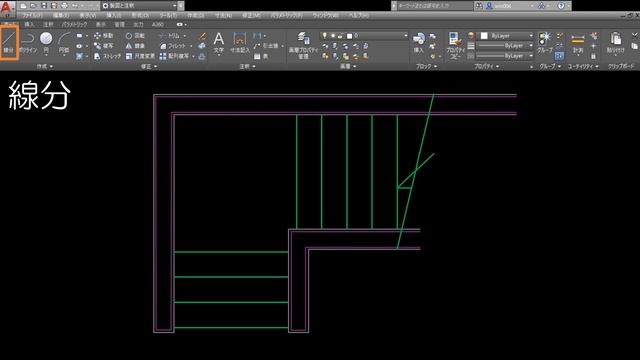
Task: Toggle layer lock padlock icon
Action: (340, 36)
